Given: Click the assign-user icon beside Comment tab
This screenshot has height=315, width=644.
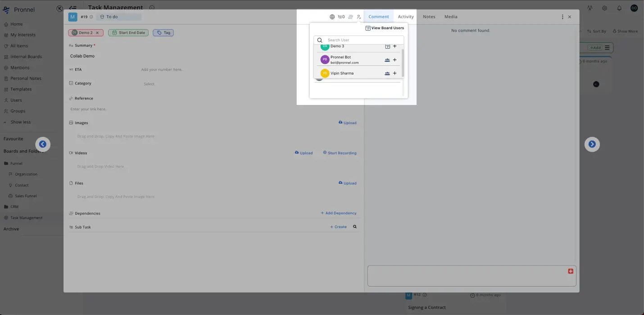Looking at the screenshot, I should (x=359, y=17).
